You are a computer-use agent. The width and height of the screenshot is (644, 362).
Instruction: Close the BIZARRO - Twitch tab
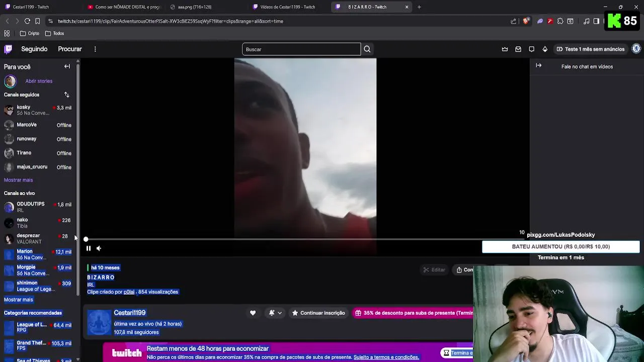pyautogui.click(x=407, y=7)
